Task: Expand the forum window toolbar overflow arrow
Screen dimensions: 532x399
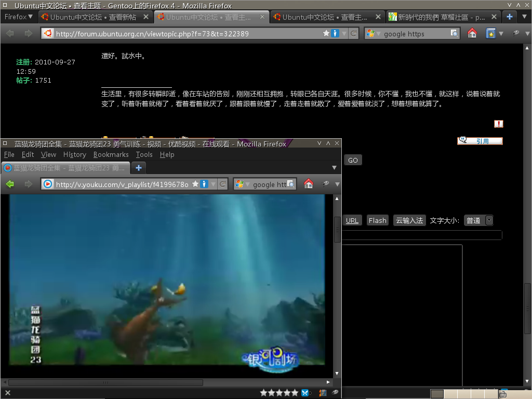Action: tap(527, 34)
